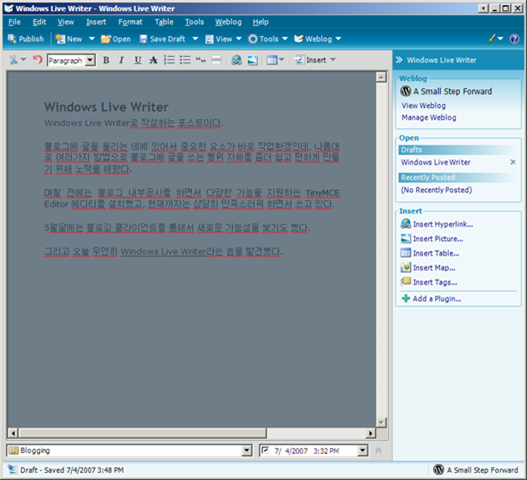Click Save Draft in toolbar

pos(162,39)
